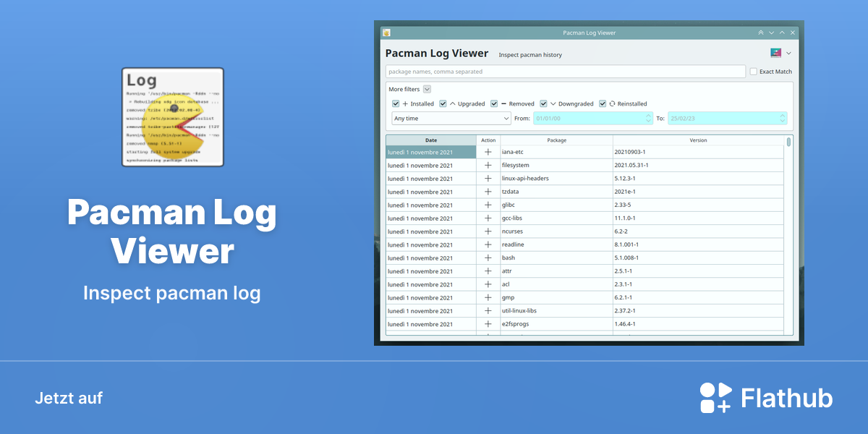The height and width of the screenshot is (434, 868).
Task: Focus the package names search field
Action: tap(566, 72)
